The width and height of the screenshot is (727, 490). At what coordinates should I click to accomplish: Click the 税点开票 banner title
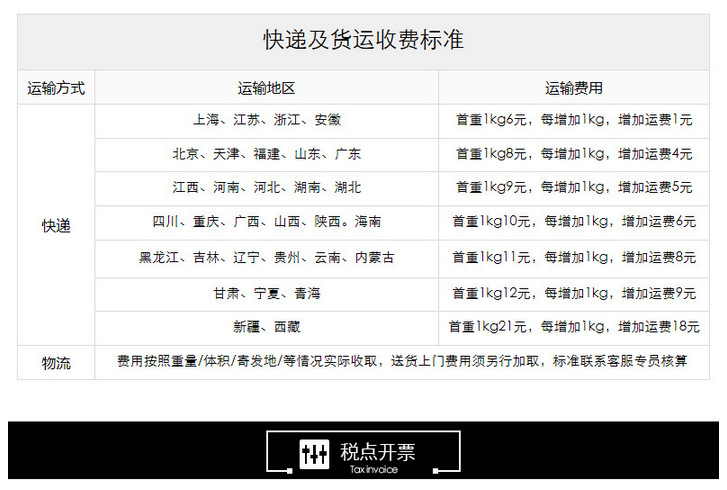coord(378,452)
